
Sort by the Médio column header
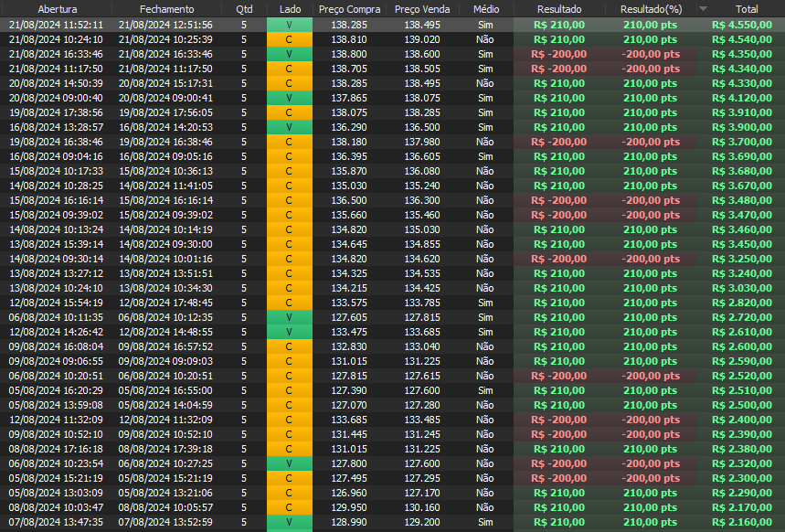pos(485,9)
